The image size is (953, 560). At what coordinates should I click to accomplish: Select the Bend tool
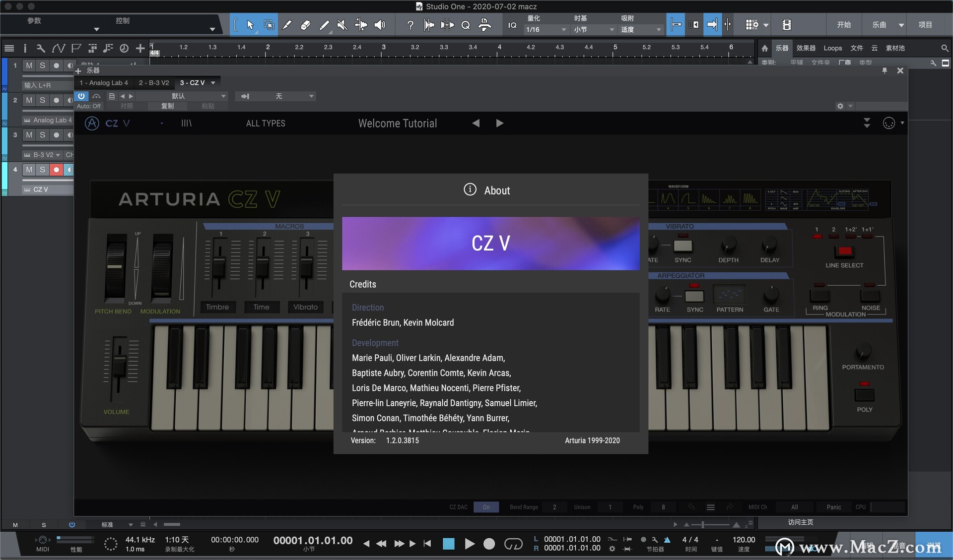coord(361,25)
